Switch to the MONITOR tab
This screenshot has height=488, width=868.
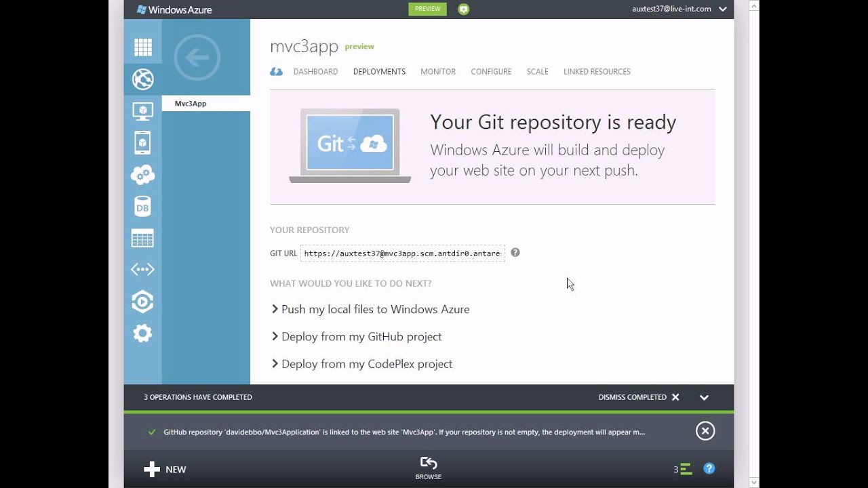coord(438,71)
